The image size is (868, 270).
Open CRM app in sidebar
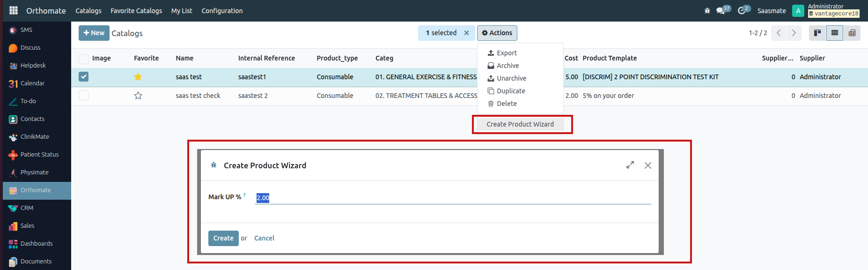tap(37, 208)
